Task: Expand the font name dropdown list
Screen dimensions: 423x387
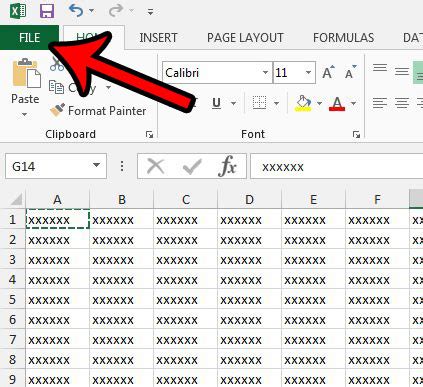Action: point(266,73)
